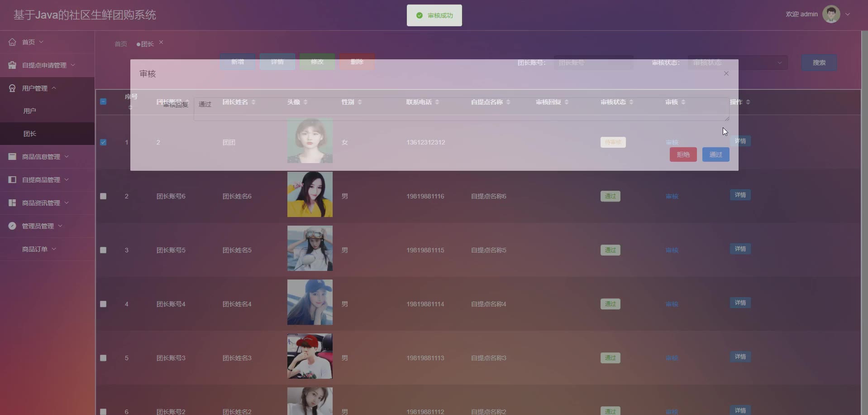Viewport: 868px width, 415px height.
Task: Check the row checkbox for 团长账号2
Action: coord(103,411)
